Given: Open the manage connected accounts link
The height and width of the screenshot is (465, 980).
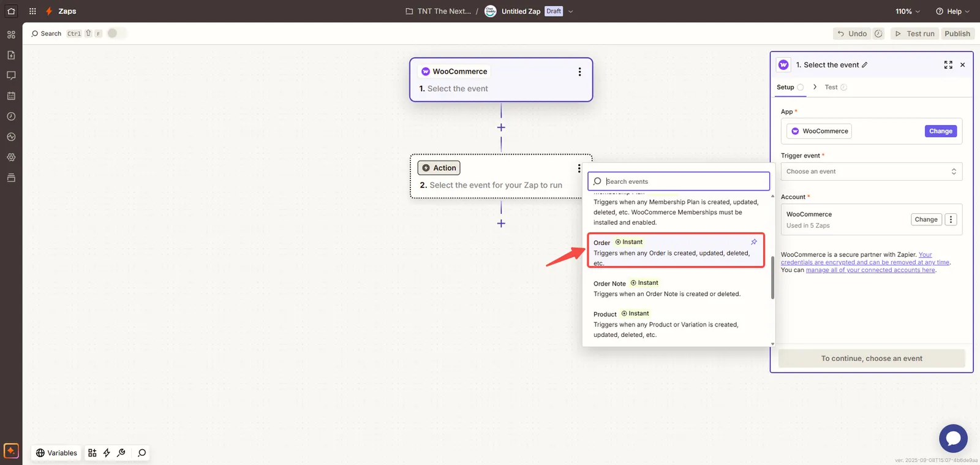Looking at the screenshot, I should pyautogui.click(x=870, y=270).
